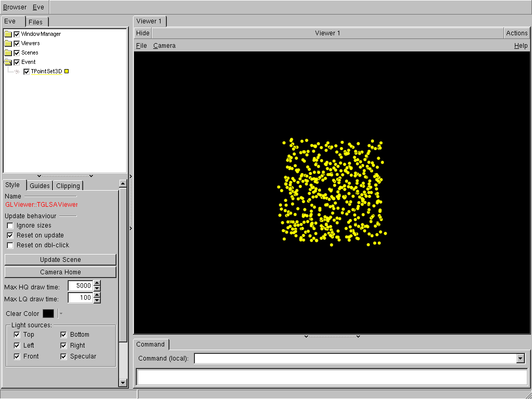Disable the Specular light source

pos(63,356)
